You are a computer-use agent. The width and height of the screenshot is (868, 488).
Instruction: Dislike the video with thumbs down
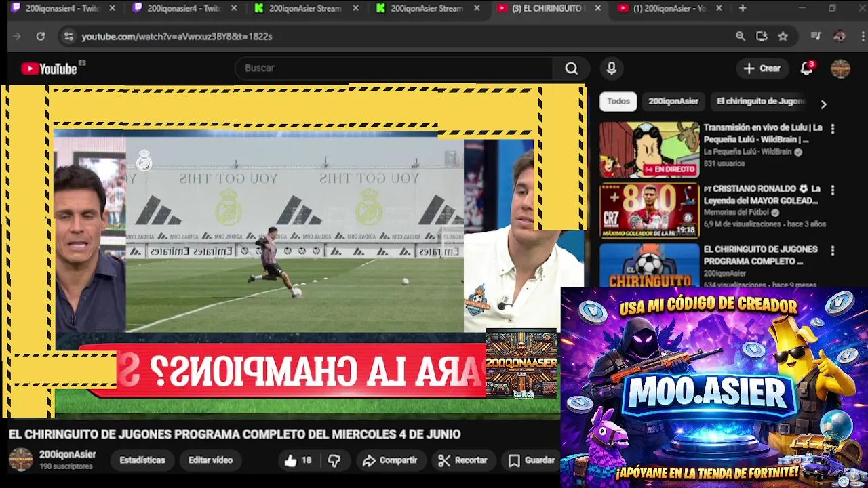click(334, 460)
